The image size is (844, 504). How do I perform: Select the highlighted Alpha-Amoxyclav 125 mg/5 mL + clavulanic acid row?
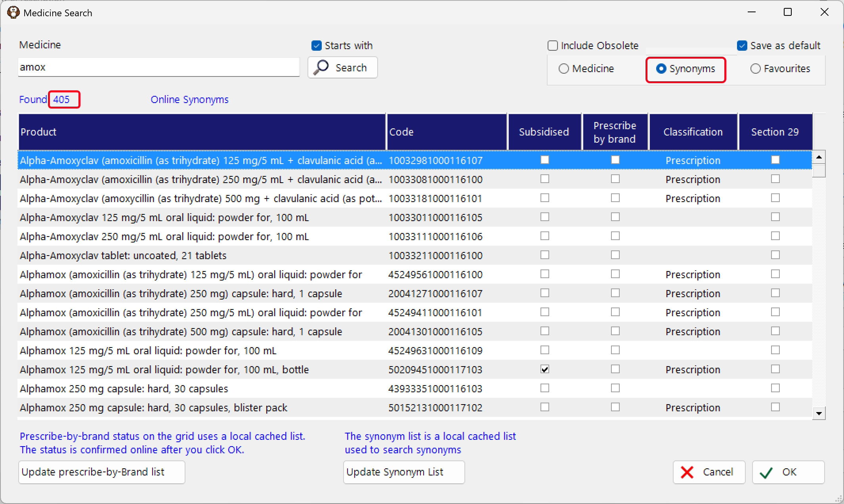415,160
